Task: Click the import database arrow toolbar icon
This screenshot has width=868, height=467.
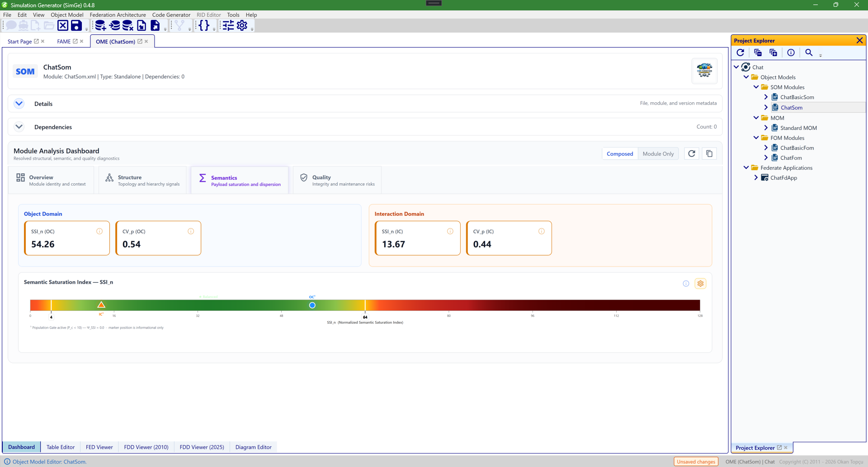Action: 114,25
